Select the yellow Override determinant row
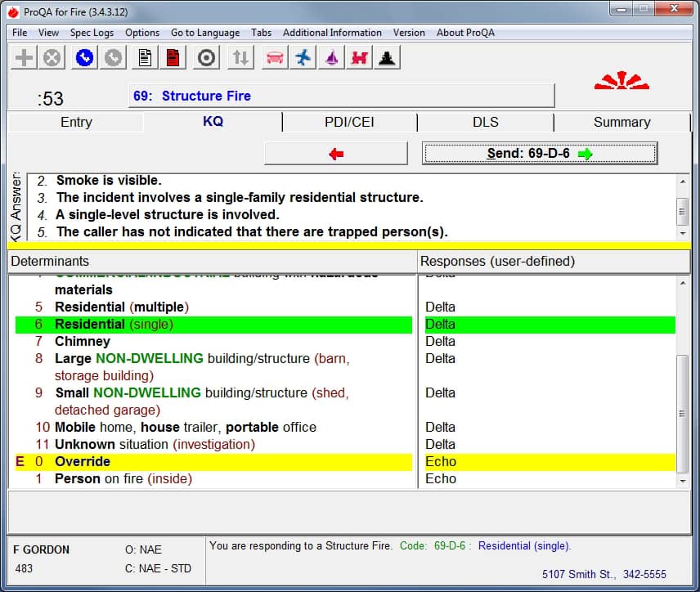Viewport: 700px width, 592px height. tap(82, 461)
